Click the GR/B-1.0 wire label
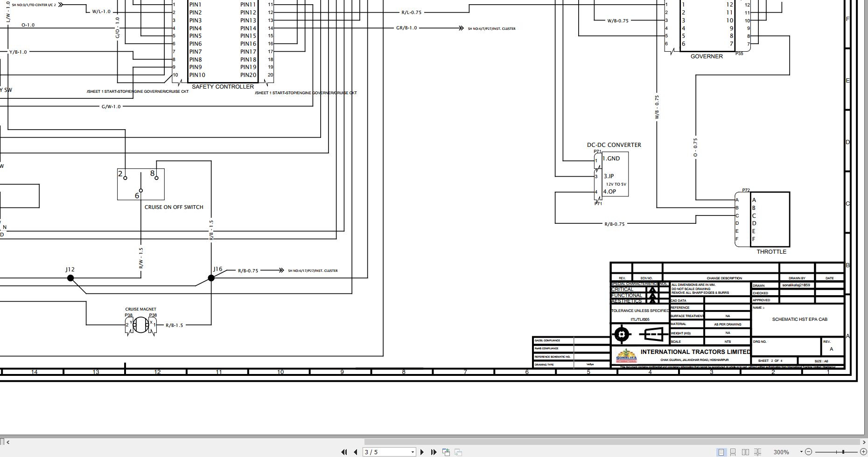 tap(406, 28)
